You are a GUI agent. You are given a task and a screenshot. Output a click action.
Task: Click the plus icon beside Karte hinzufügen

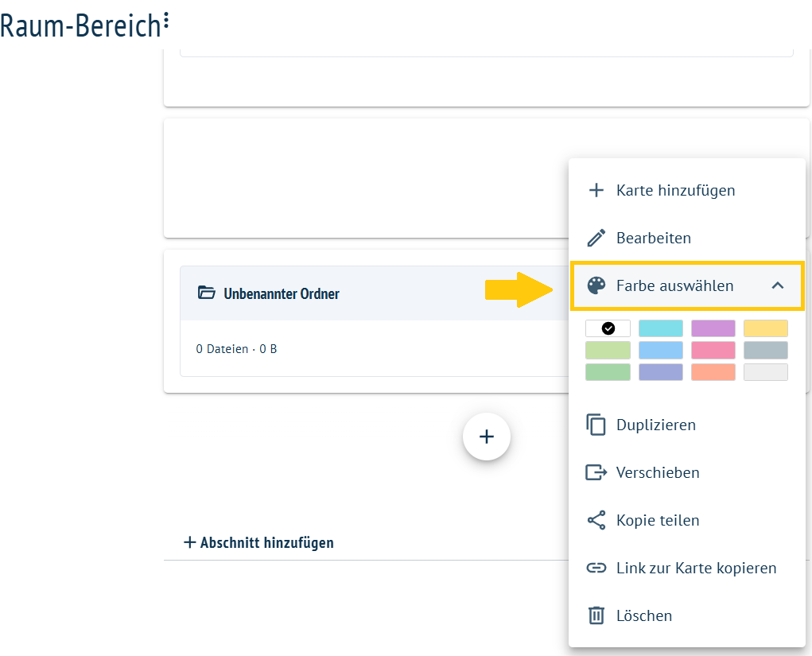point(596,190)
